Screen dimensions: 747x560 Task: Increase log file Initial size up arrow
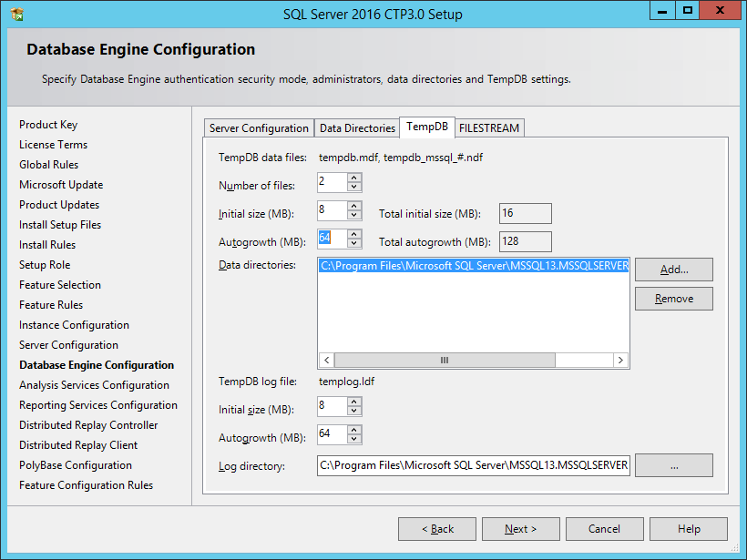pyautogui.click(x=354, y=402)
